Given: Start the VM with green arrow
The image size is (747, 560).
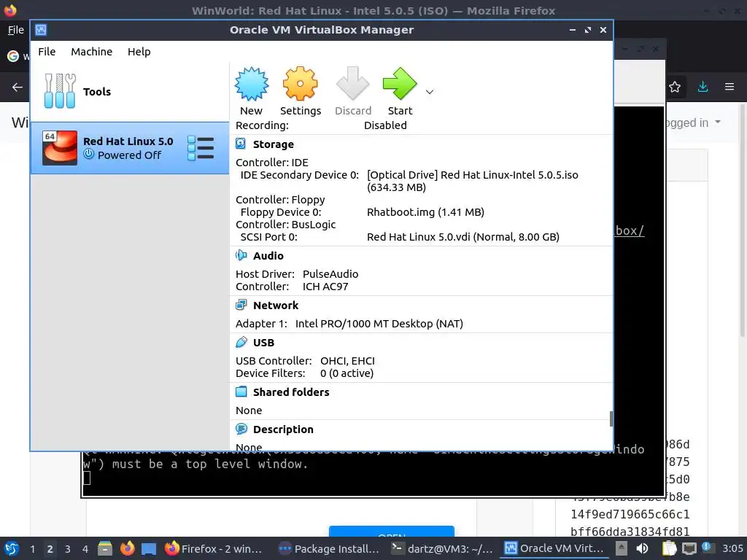Looking at the screenshot, I should pos(400,85).
